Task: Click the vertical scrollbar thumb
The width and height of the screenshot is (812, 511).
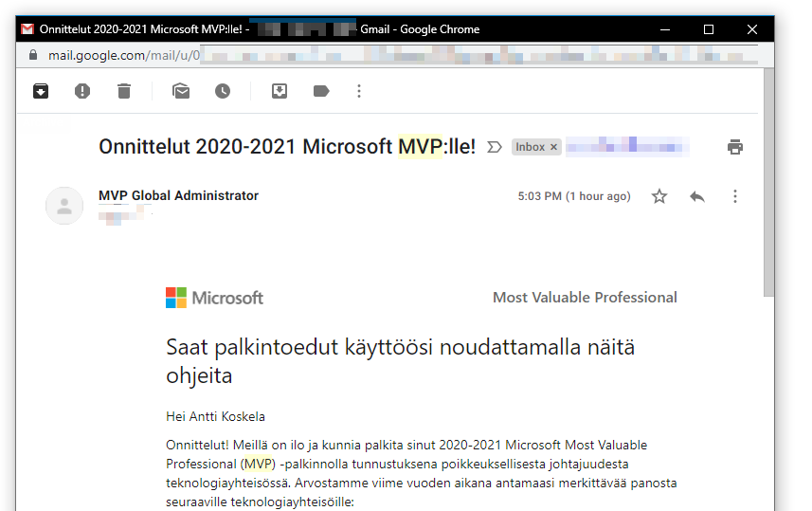Action: (769, 182)
